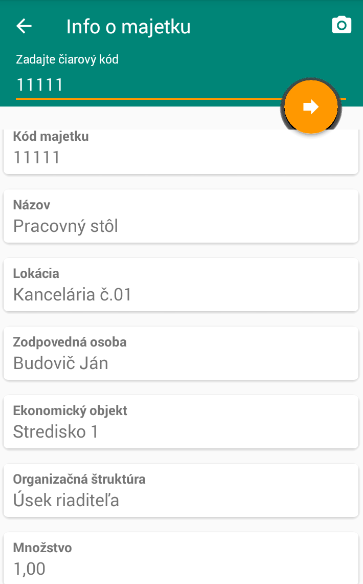
Task: Tap the Budovič Ján name text
Action: coord(61,363)
